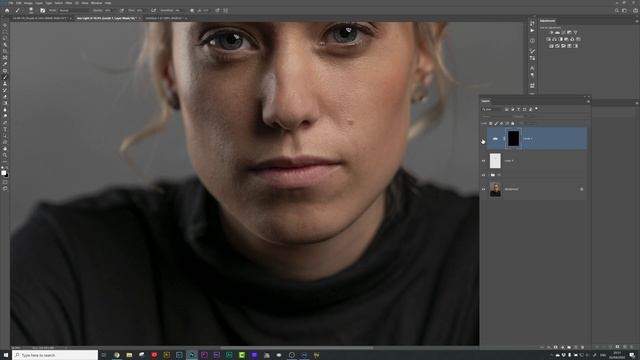This screenshot has width=640, height=360.
Task: Select the Clone Stamp tool
Action: pyautogui.click(x=5, y=84)
